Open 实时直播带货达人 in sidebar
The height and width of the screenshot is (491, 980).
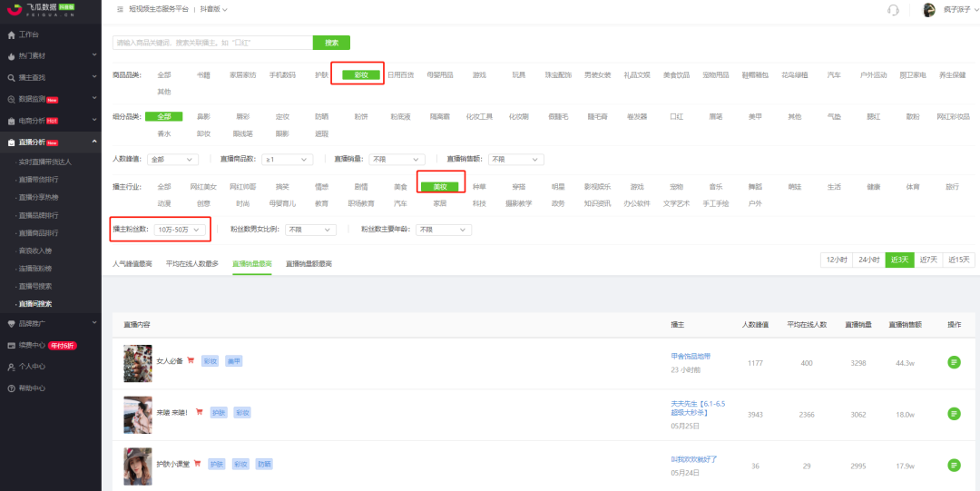(45, 162)
